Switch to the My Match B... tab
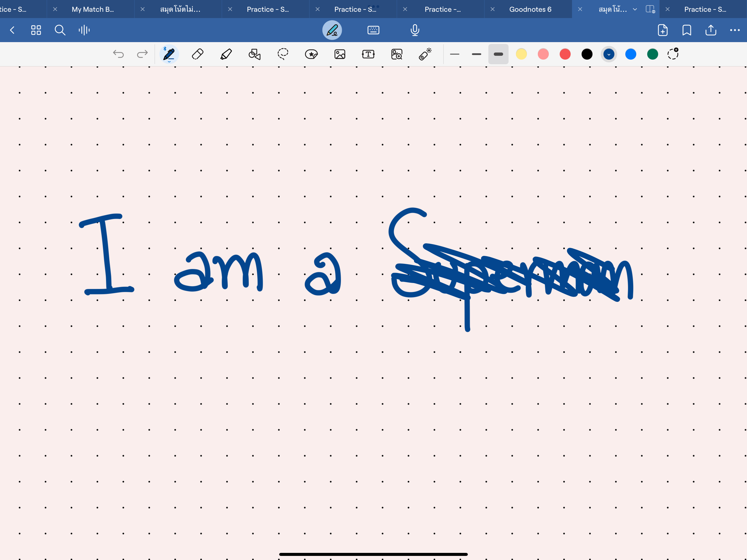 (92, 10)
